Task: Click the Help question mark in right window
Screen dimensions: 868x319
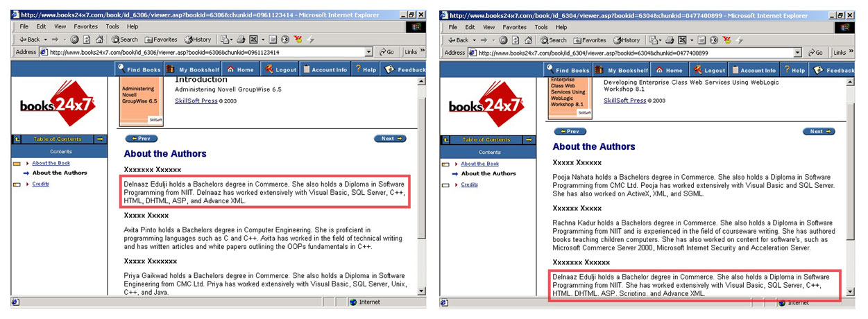Action: pos(794,70)
